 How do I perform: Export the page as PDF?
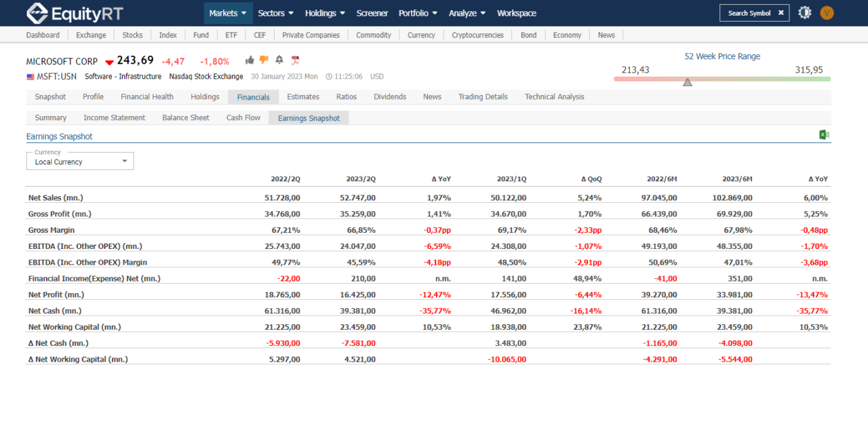(x=295, y=60)
